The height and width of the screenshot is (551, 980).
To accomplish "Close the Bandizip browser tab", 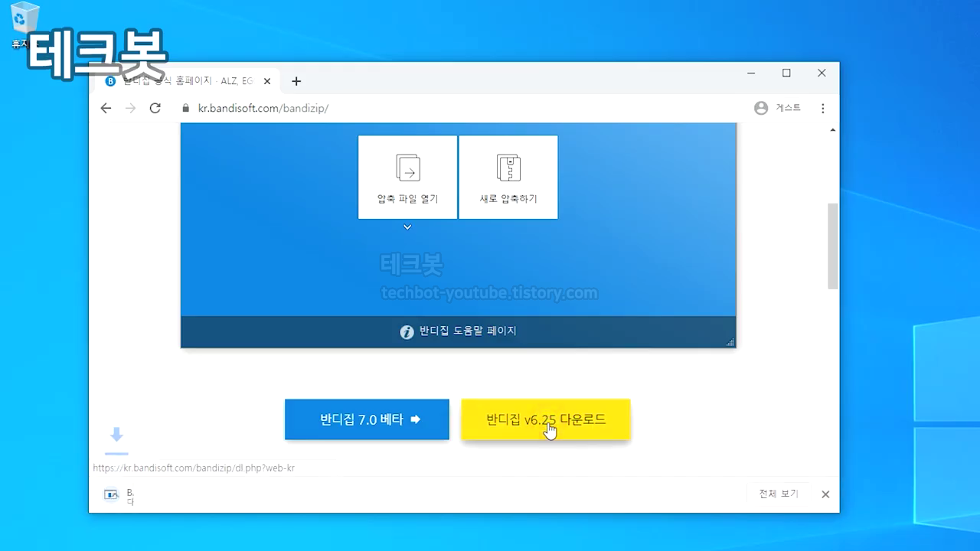I will click(267, 81).
